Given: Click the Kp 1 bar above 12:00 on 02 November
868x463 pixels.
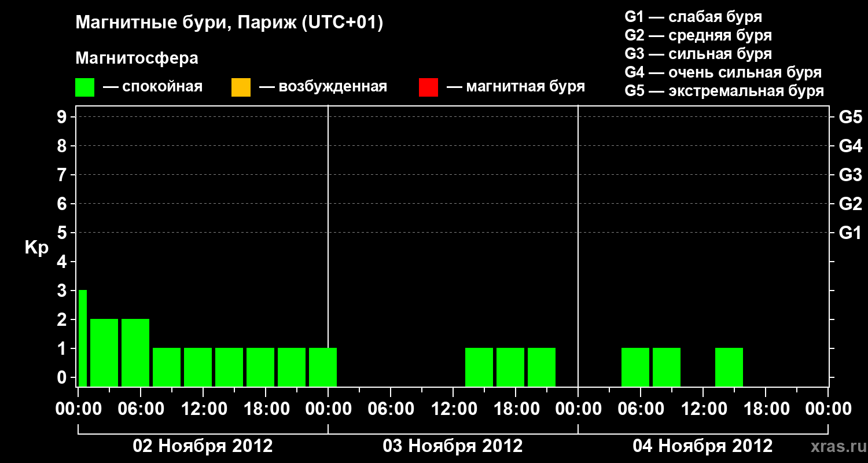Looking at the screenshot, I should 198,367.
